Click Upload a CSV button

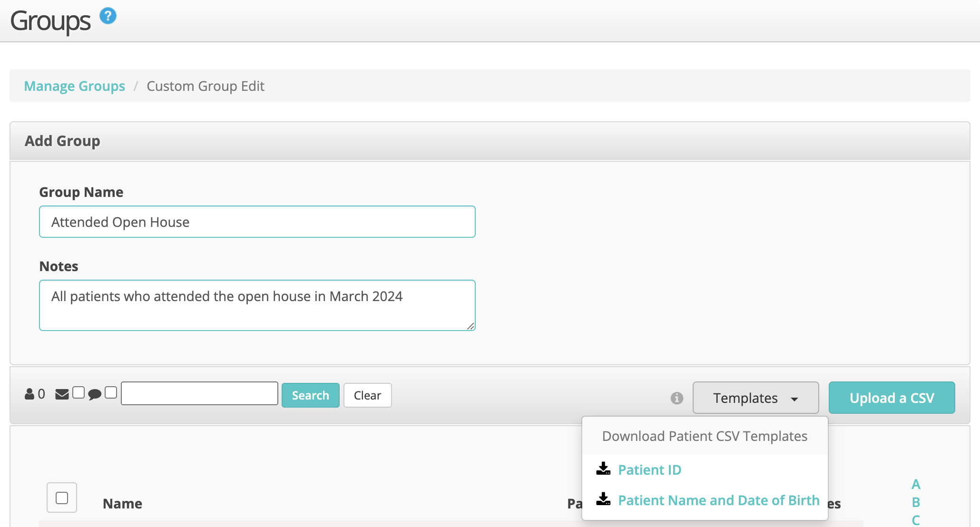pos(892,398)
